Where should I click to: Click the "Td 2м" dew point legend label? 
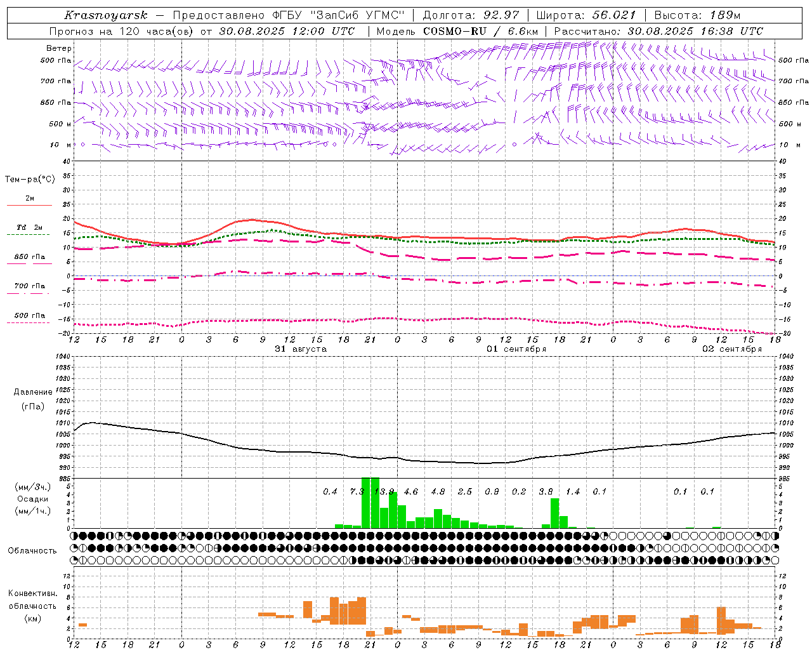(x=30, y=227)
